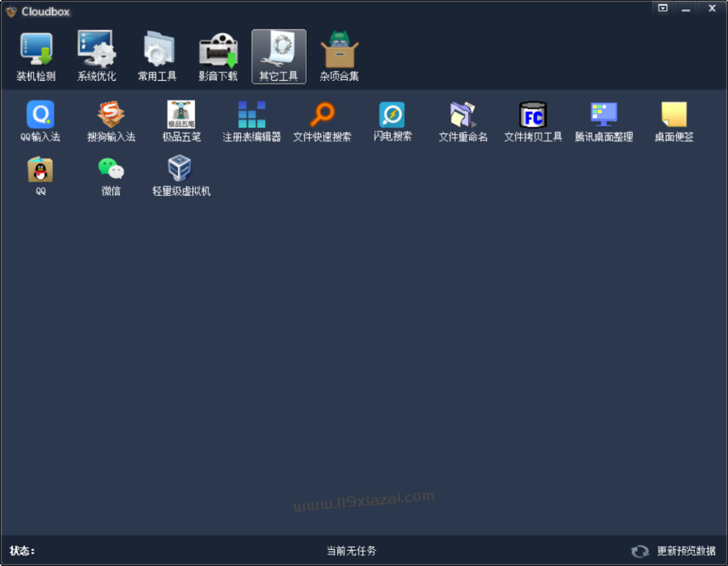Switch to the 系统优化 tab
This screenshot has height=566, width=728.
pos(96,57)
